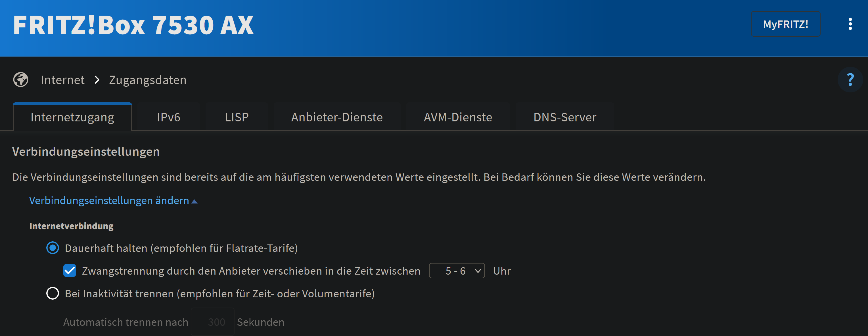
Task: Collapse Verbindungseinstellungen ändern section
Action: tap(109, 200)
